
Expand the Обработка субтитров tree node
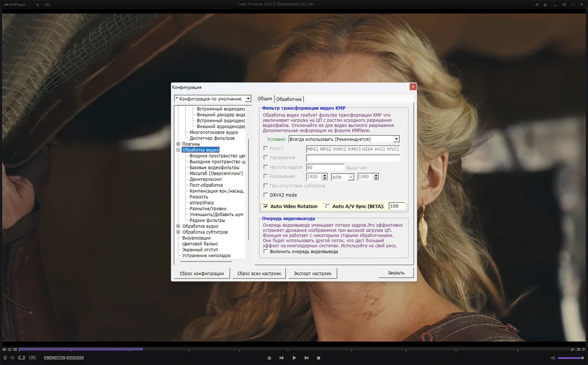coord(178,232)
